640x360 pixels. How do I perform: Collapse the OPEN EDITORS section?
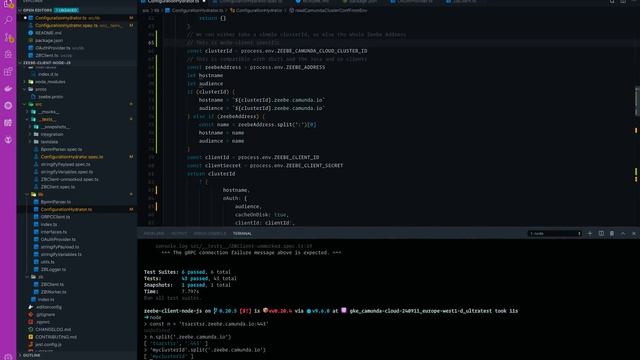coord(37,10)
